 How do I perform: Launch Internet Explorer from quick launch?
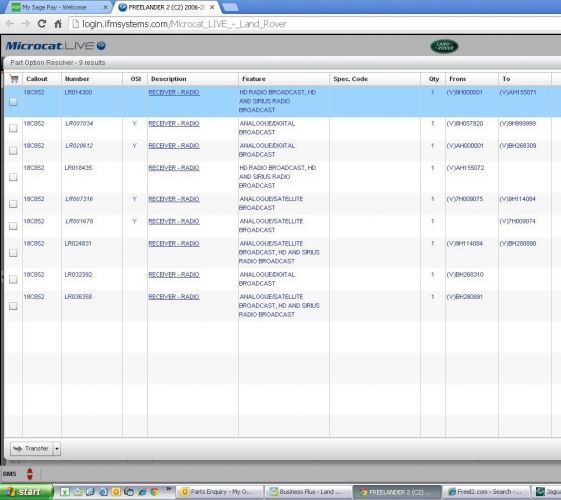coord(142,492)
